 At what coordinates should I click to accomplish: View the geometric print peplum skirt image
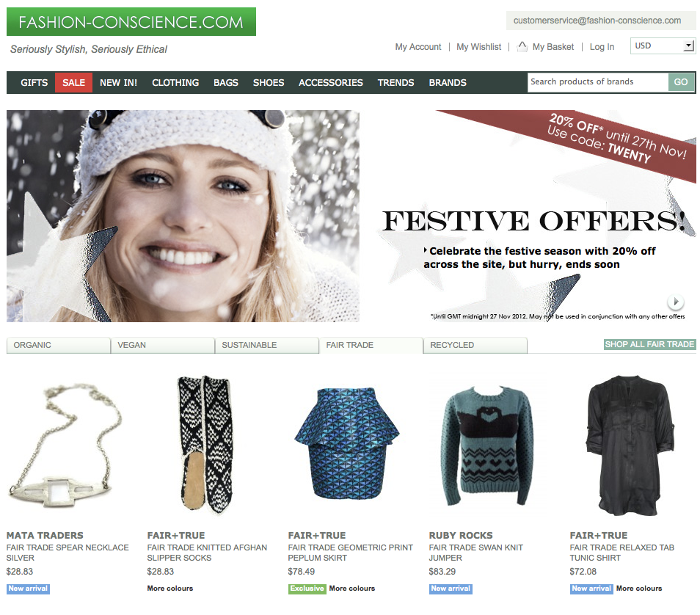click(347, 443)
